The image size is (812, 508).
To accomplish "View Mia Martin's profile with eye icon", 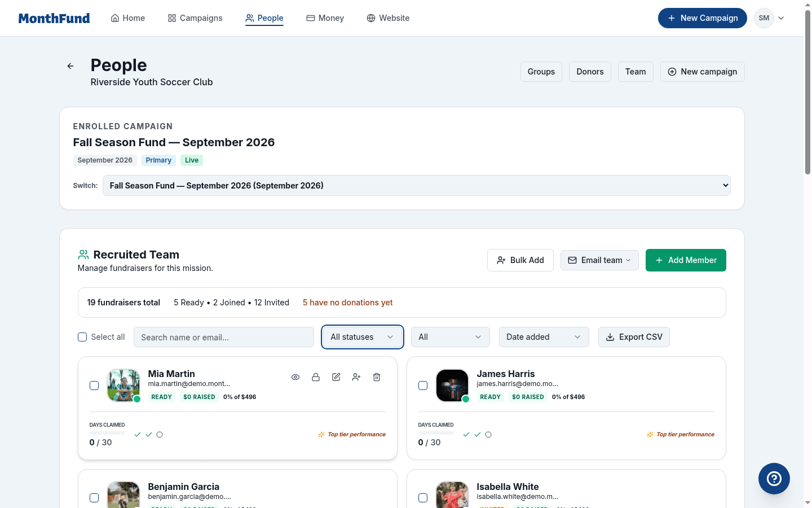I will click(295, 377).
